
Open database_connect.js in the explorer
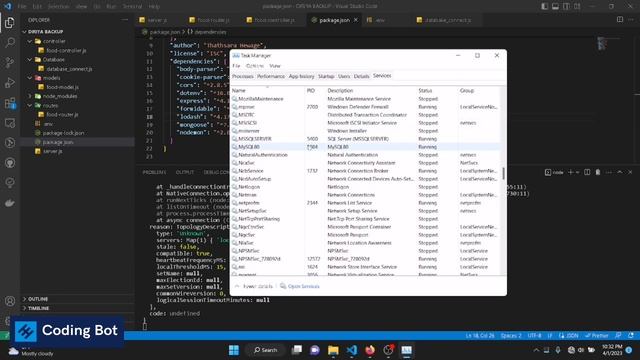click(69, 69)
